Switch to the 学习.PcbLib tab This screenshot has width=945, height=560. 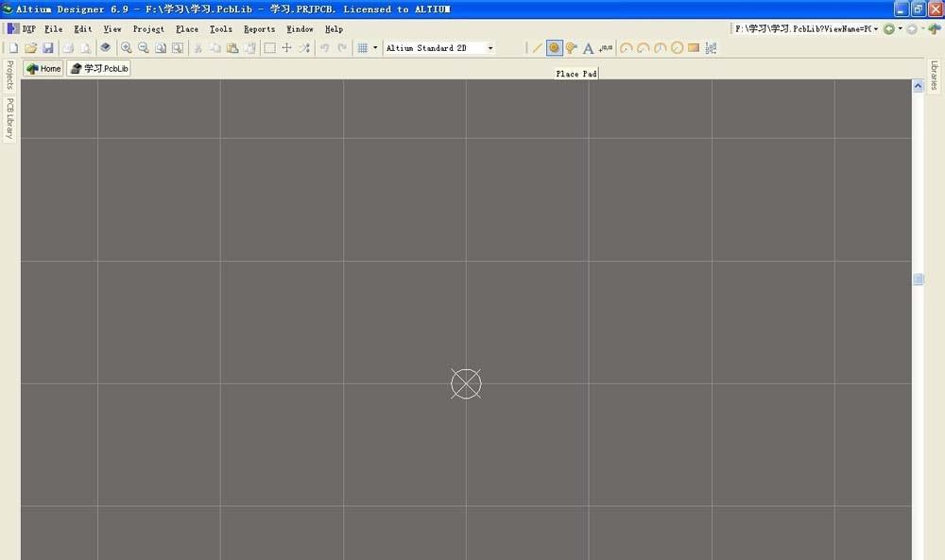[x=98, y=67]
